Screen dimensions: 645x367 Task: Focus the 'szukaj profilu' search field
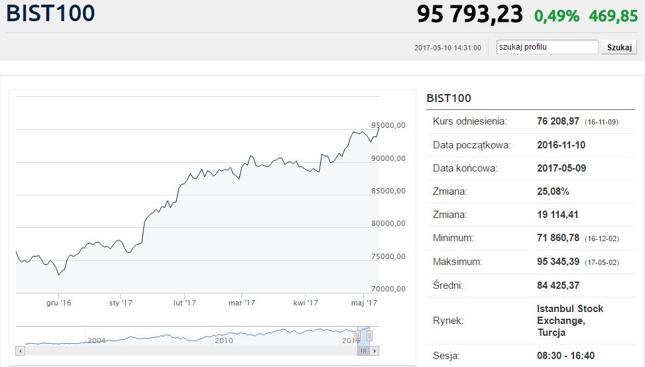click(547, 47)
